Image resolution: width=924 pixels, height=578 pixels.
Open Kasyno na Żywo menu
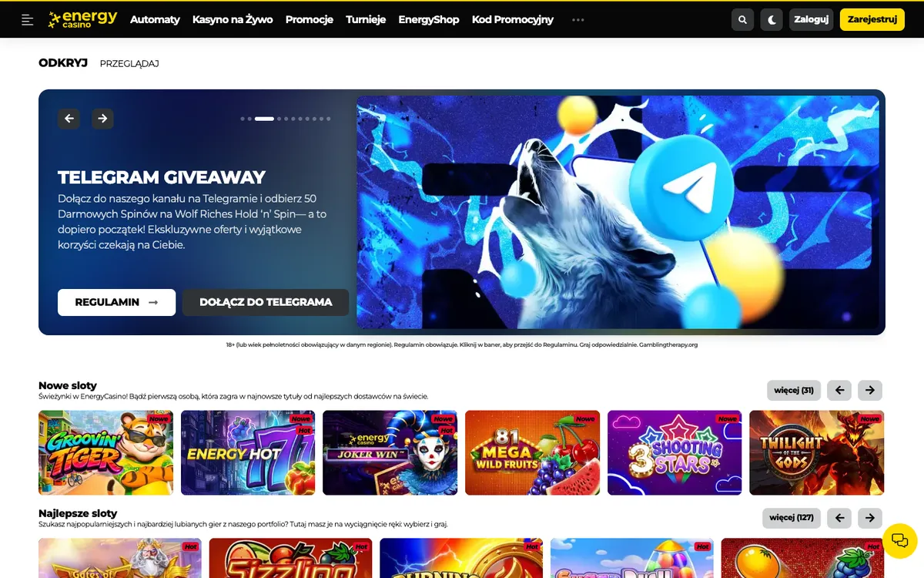tap(233, 20)
